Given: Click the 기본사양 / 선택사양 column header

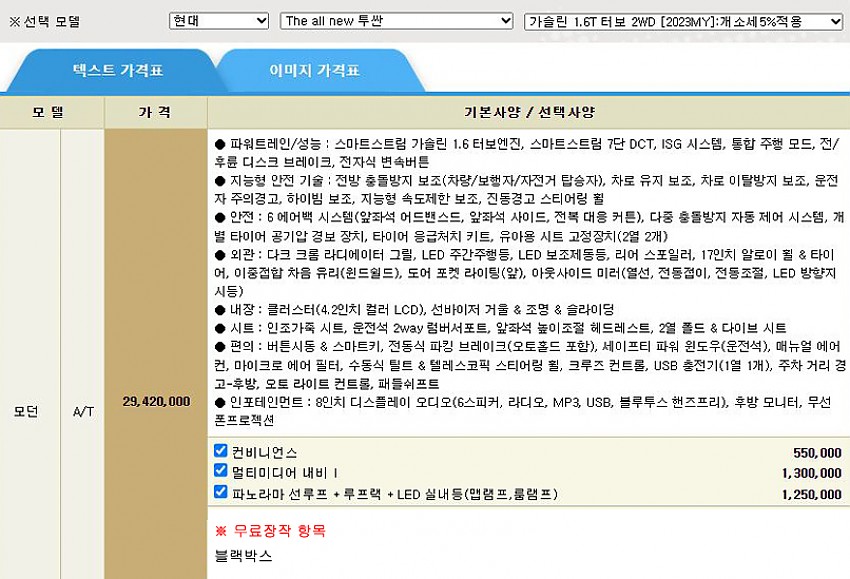Looking at the screenshot, I should click(528, 112).
